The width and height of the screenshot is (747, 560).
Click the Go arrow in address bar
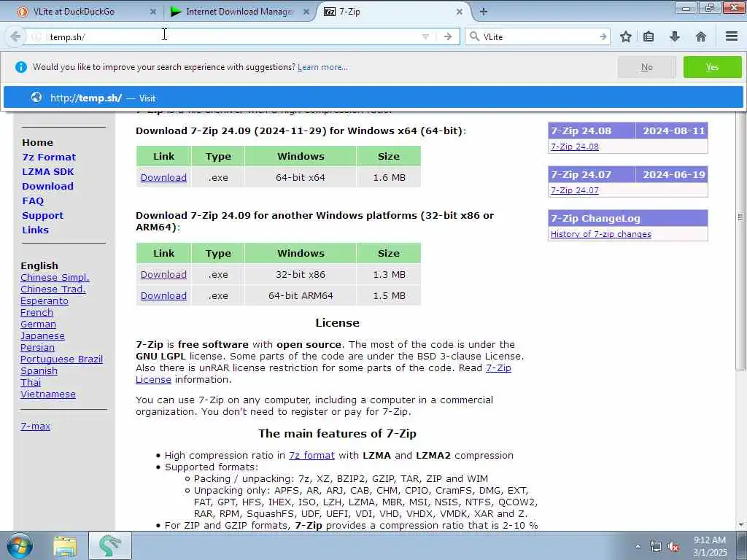(x=447, y=36)
